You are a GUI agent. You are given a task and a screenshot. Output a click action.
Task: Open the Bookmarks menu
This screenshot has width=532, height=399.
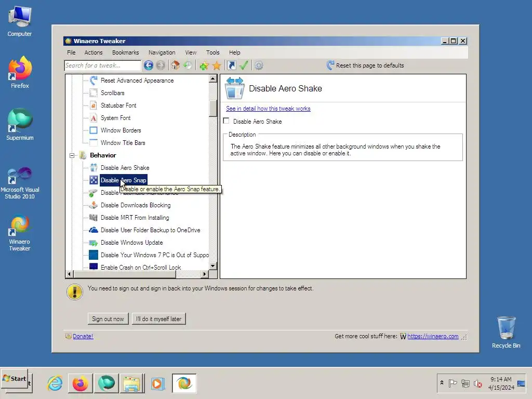coord(126,52)
